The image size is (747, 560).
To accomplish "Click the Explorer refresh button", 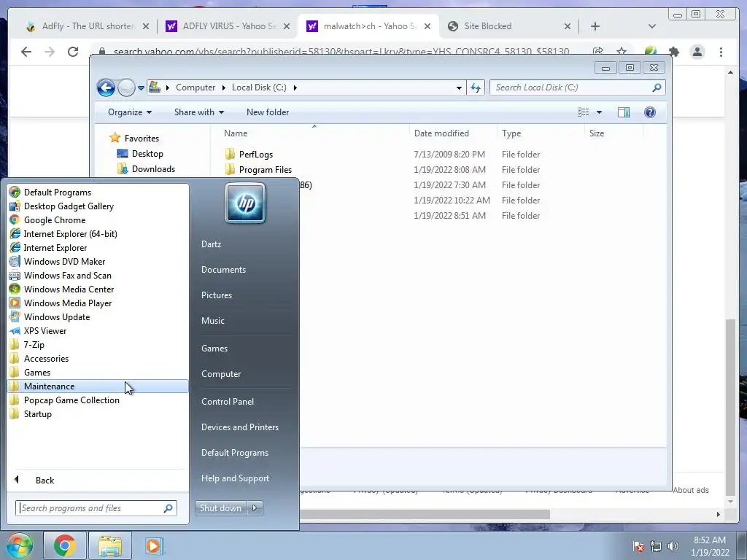I will (476, 87).
